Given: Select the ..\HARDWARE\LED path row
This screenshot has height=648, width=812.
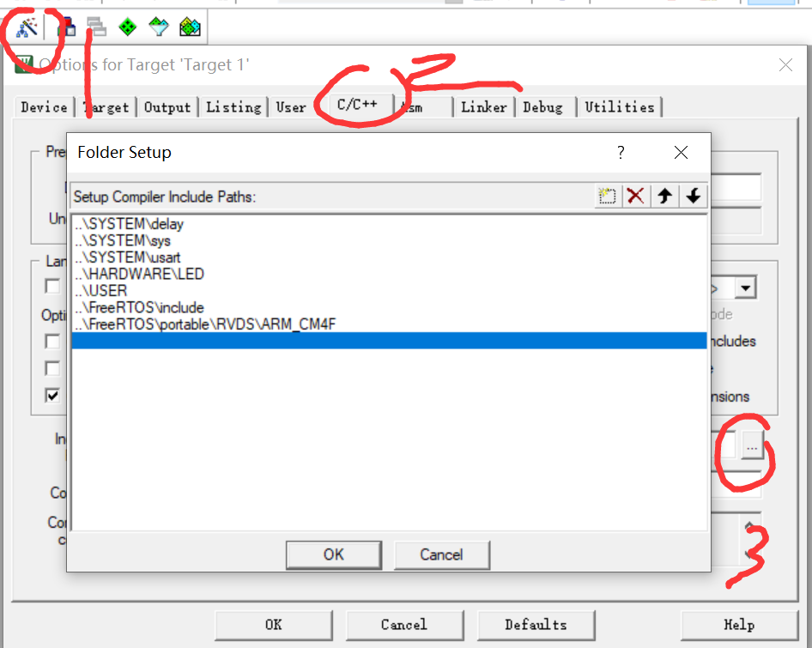Looking at the screenshot, I should coord(389,274).
